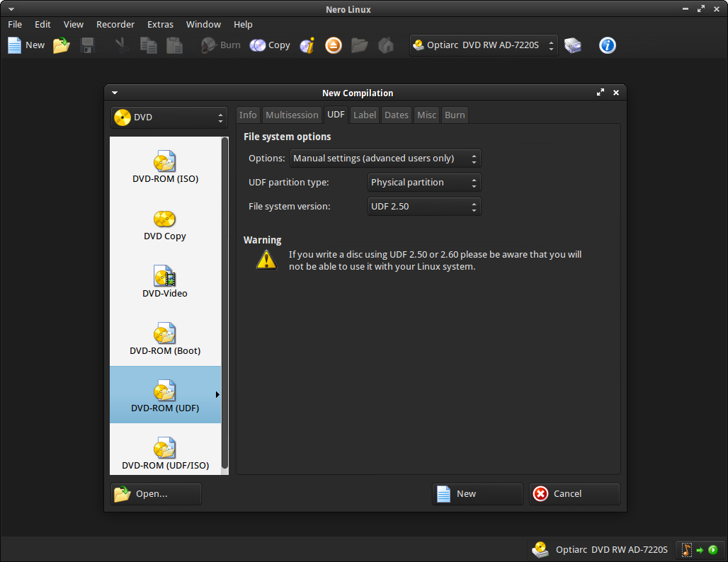Open the Recorder menu

pyautogui.click(x=115, y=24)
